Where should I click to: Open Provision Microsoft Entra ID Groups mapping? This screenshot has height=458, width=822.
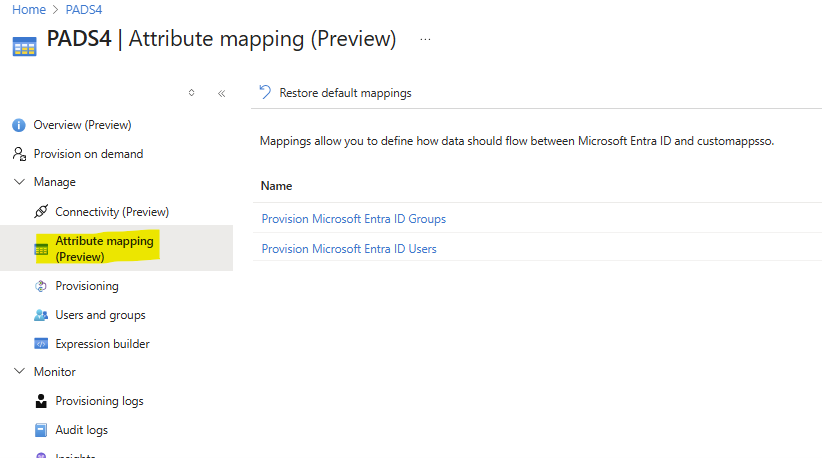click(354, 219)
